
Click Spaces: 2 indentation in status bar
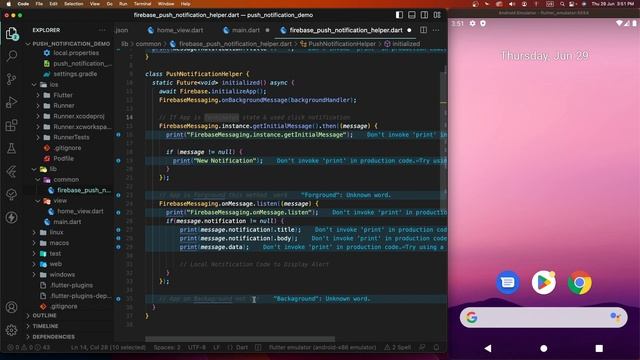[x=167, y=347]
